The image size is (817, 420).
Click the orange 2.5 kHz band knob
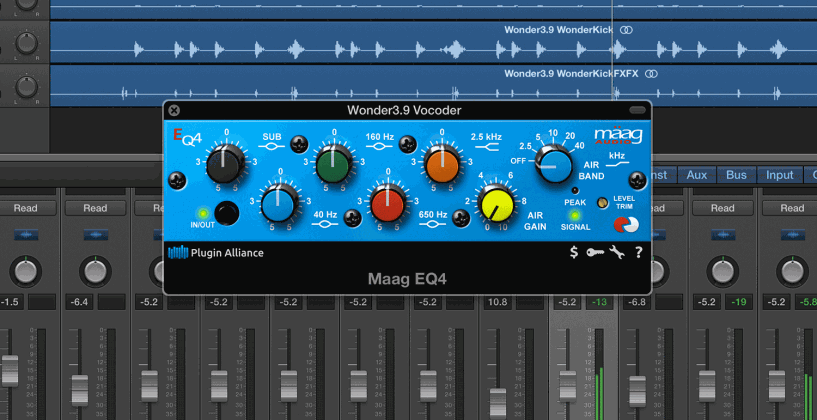coord(442,164)
